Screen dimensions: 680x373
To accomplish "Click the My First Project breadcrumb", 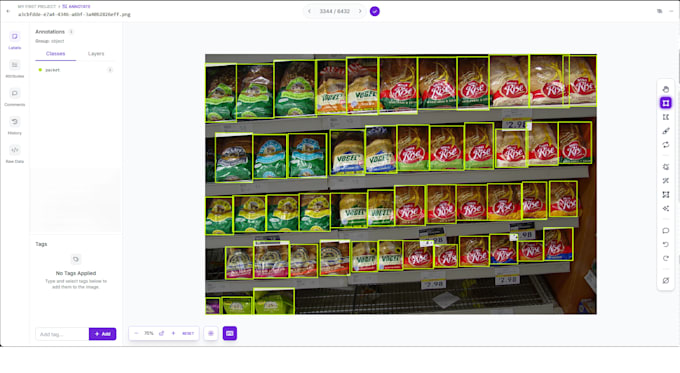I will coord(37,7).
